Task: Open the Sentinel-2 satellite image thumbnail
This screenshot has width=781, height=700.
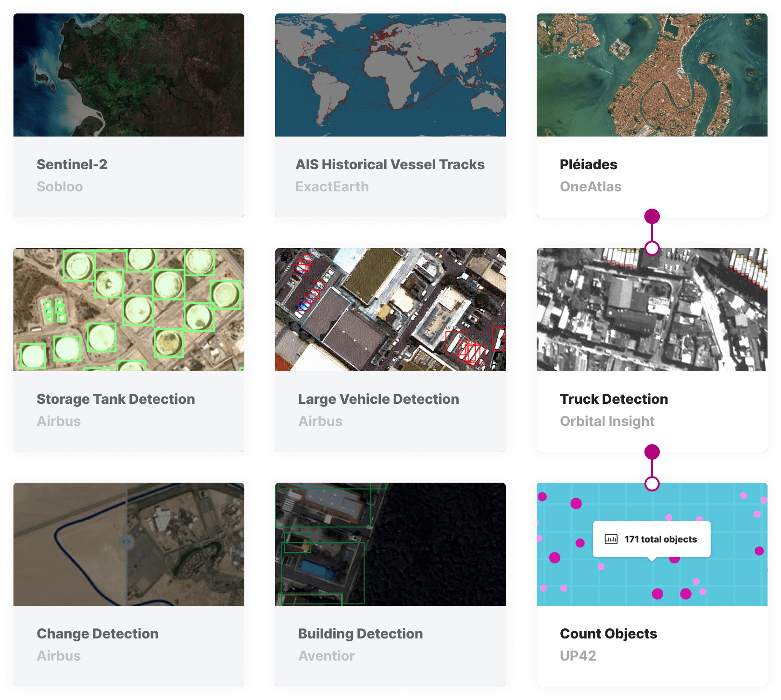Action: point(129,75)
